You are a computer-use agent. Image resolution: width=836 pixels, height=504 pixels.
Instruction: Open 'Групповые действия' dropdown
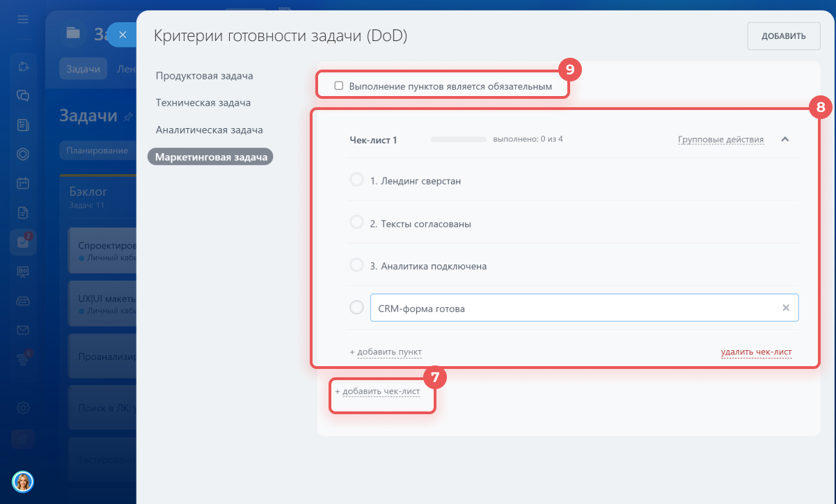720,139
